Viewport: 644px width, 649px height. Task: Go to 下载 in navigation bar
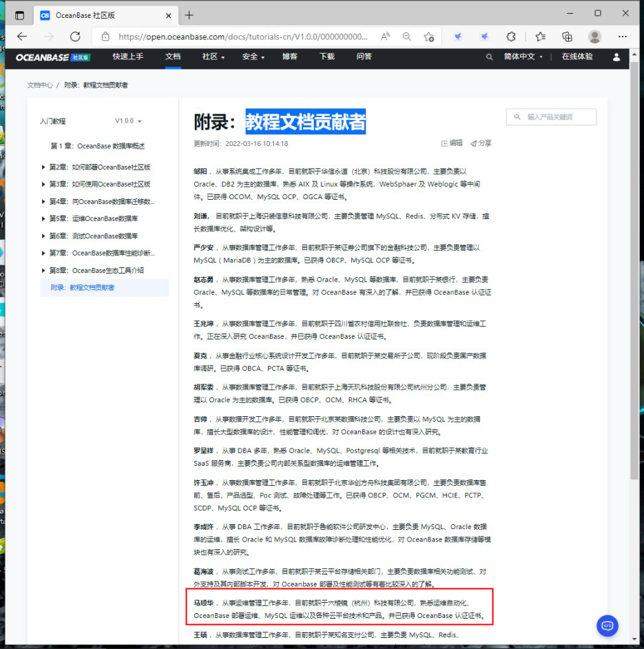tap(327, 56)
